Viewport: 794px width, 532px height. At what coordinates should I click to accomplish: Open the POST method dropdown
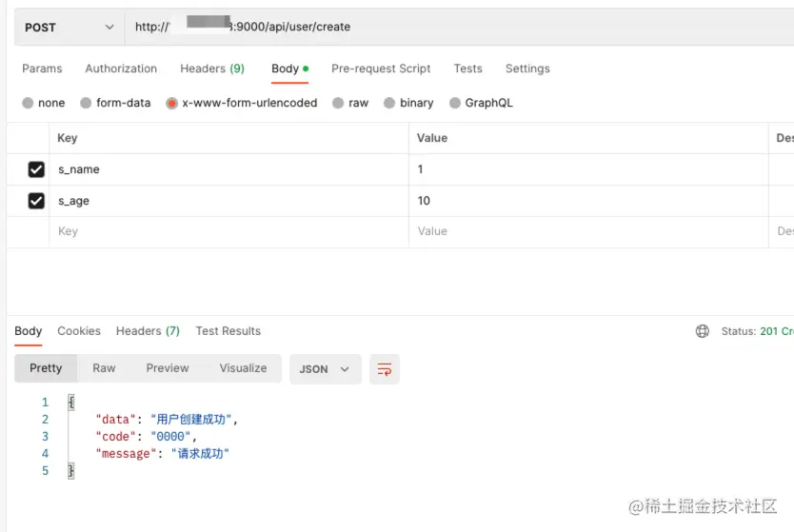(x=69, y=28)
